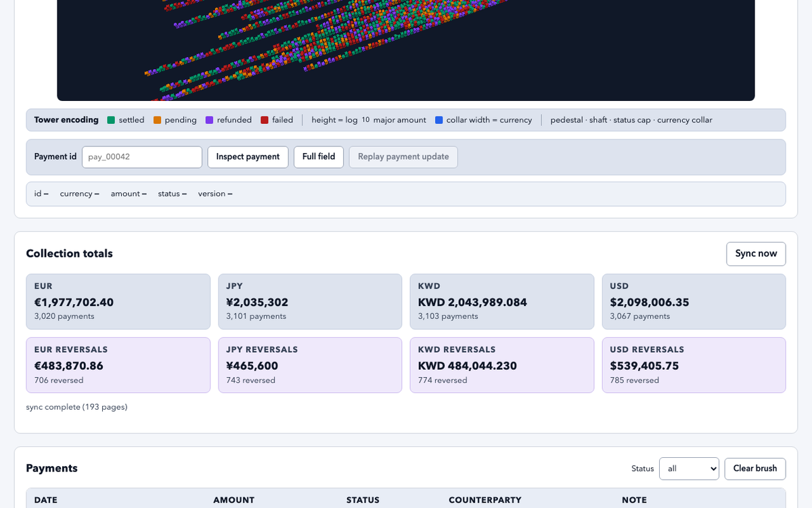The height and width of the screenshot is (508, 812).
Task: Click the 'id –' inspector field
Action: [x=41, y=194]
